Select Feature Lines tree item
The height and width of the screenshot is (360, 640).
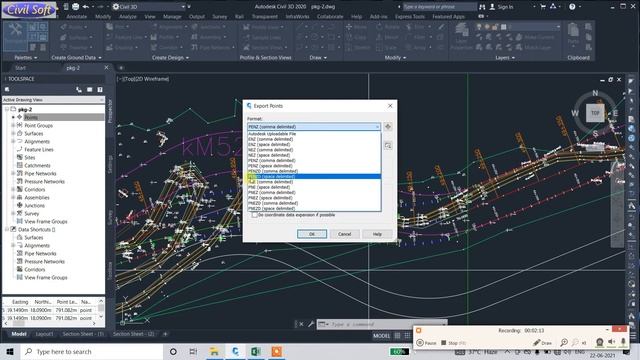(39, 149)
